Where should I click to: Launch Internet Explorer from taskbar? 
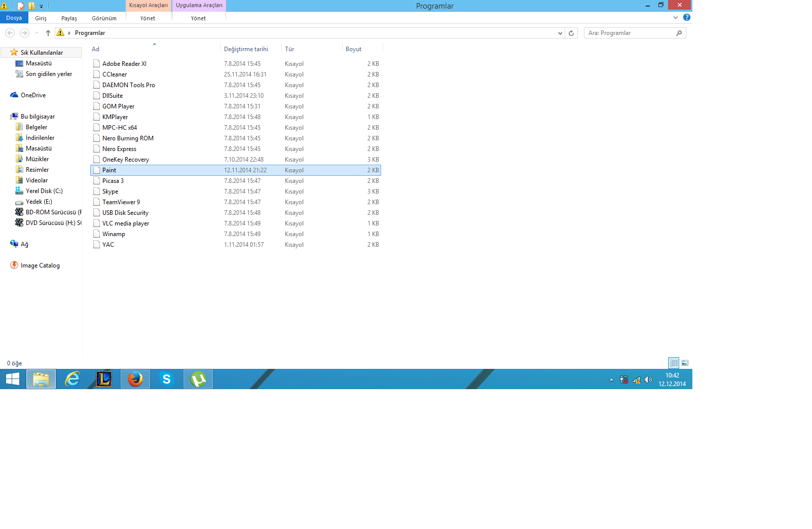[x=72, y=379]
